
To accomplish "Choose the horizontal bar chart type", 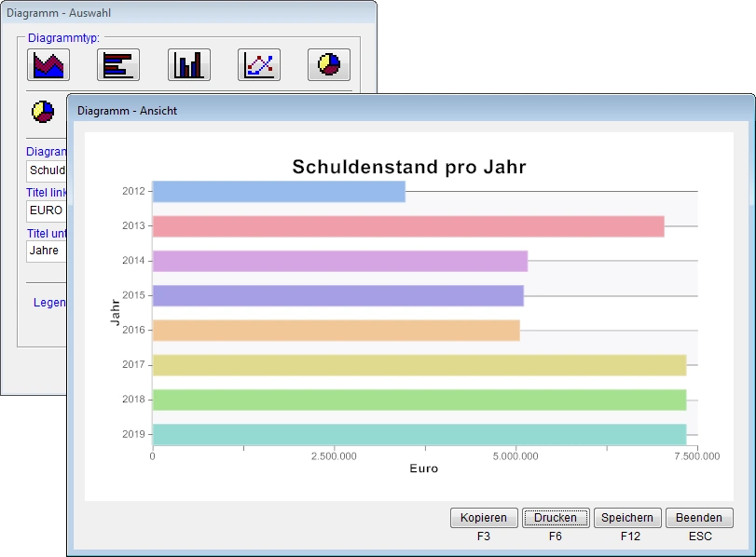I will click(118, 65).
